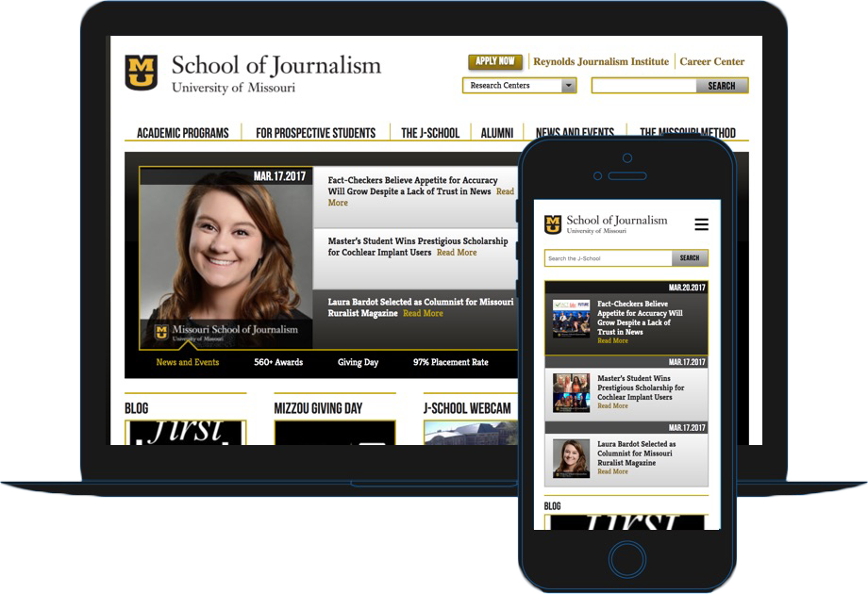
Task: Open The J-School menu
Action: point(430,133)
